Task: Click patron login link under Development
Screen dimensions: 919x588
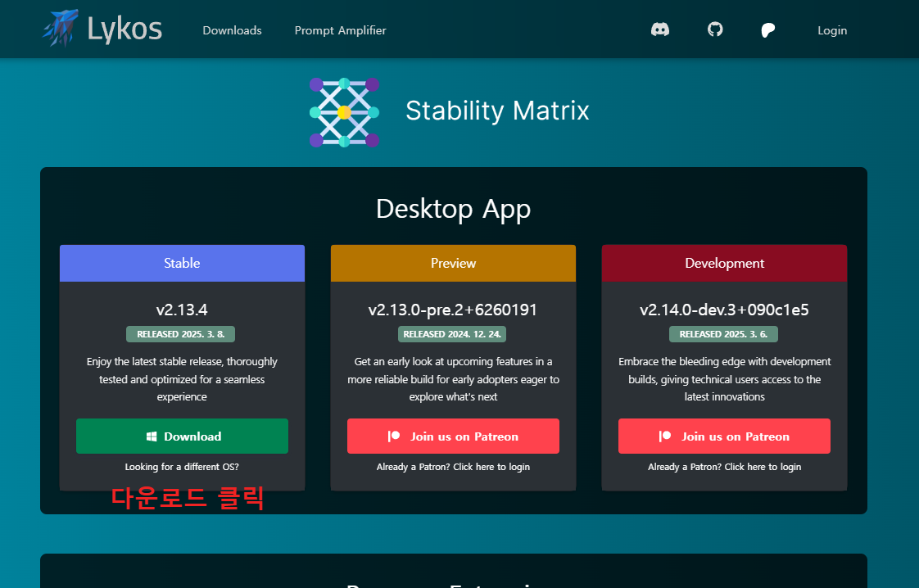Action: [x=724, y=467]
